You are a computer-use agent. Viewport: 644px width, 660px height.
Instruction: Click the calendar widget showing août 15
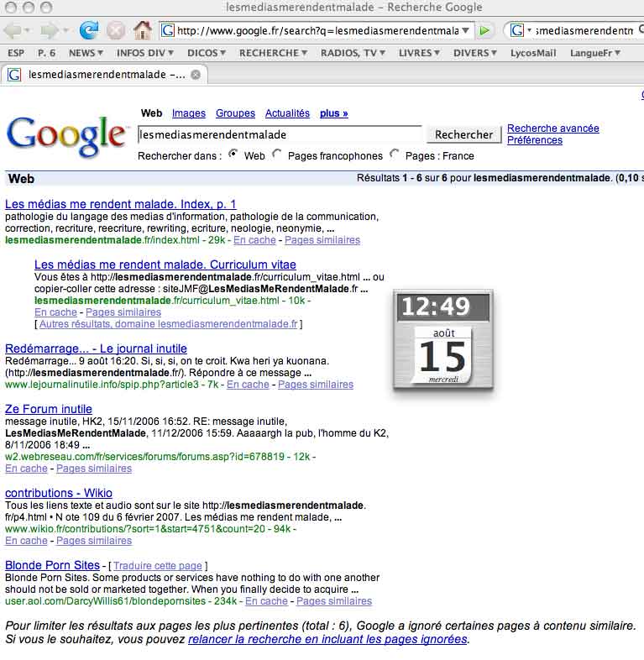click(x=443, y=355)
